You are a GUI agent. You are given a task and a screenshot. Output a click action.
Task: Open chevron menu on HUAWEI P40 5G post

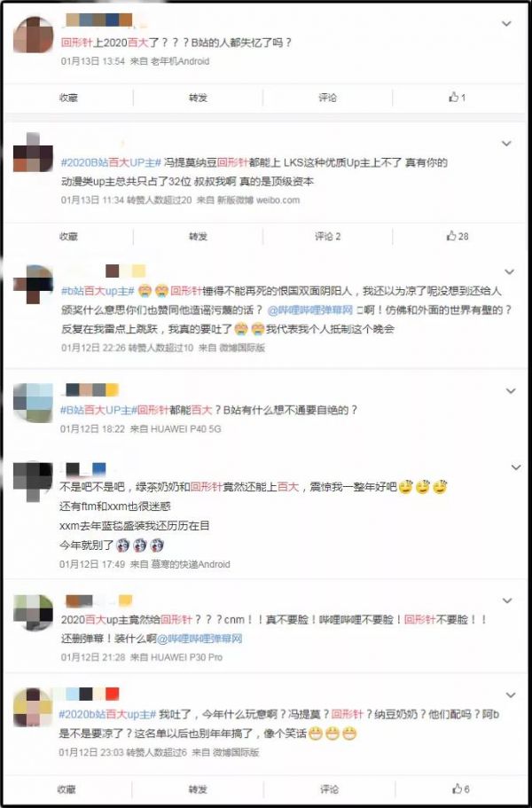click(511, 391)
